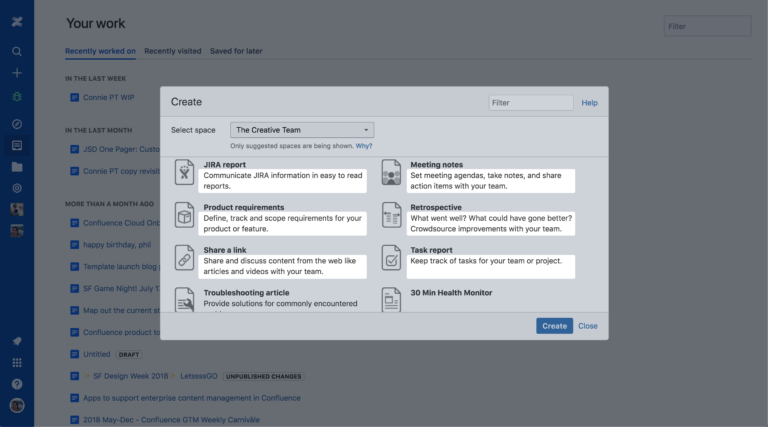Image resolution: width=768 pixels, height=427 pixels.
Task: Click the rocket notifications icon in sidebar
Action: tap(17, 341)
